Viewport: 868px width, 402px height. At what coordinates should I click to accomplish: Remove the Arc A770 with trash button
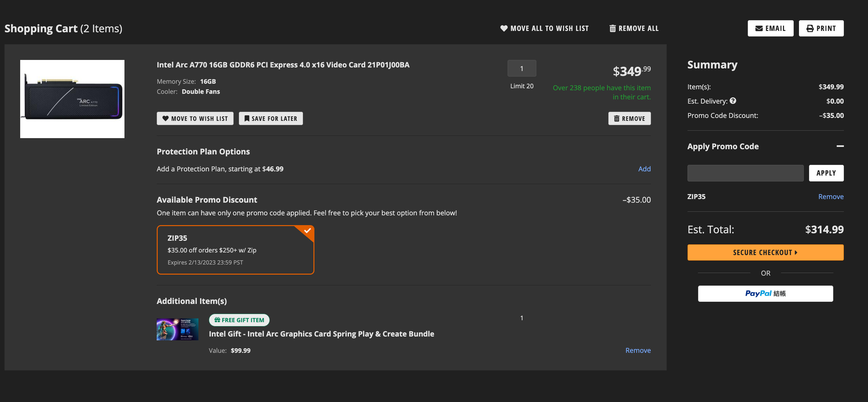[629, 119]
